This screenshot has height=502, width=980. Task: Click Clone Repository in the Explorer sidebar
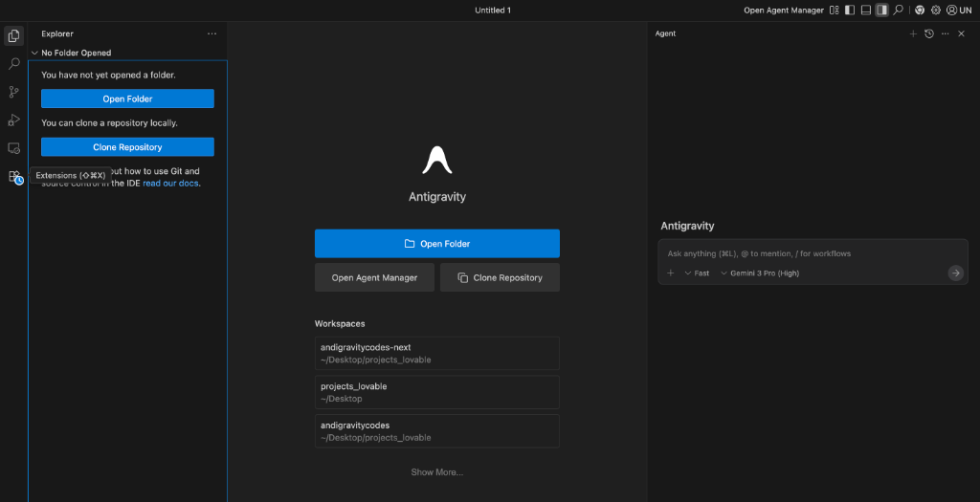click(127, 147)
